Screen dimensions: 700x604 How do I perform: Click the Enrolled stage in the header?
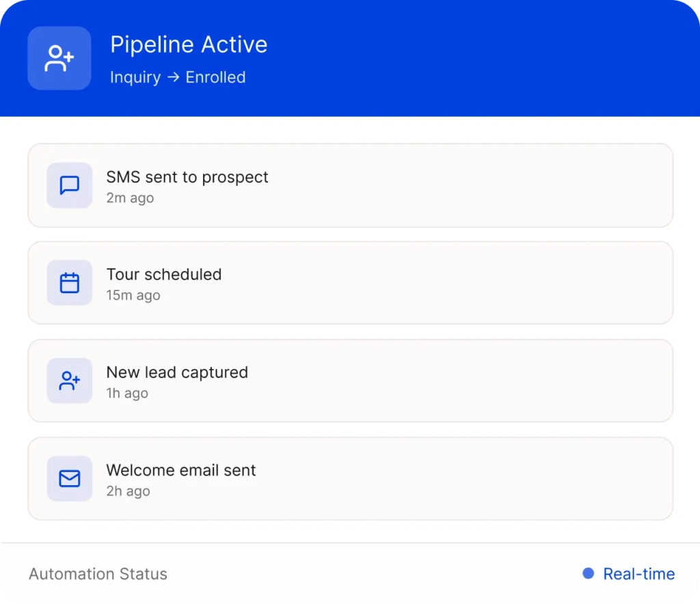(215, 78)
